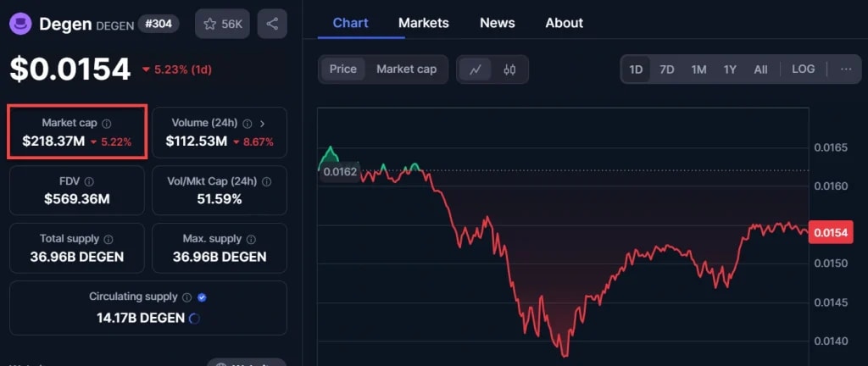Open the chart more options menu
The width and height of the screenshot is (868, 366).
[x=846, y=69]
